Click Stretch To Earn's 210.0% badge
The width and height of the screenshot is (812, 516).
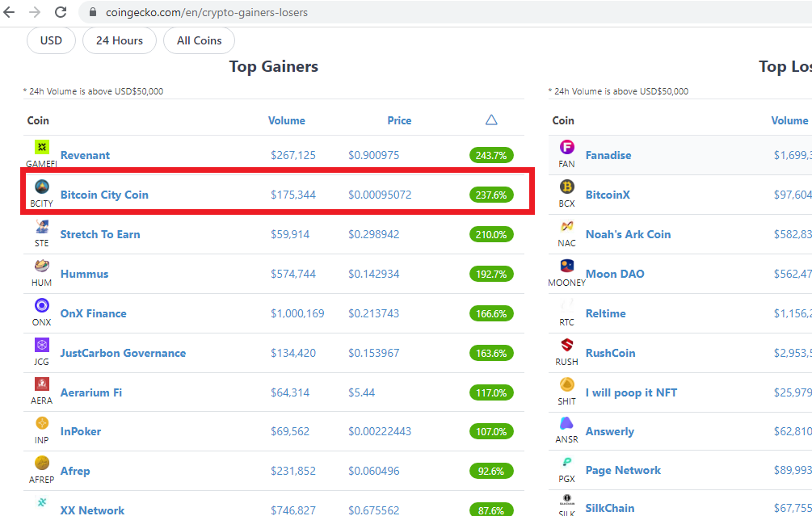click(491, 234)
